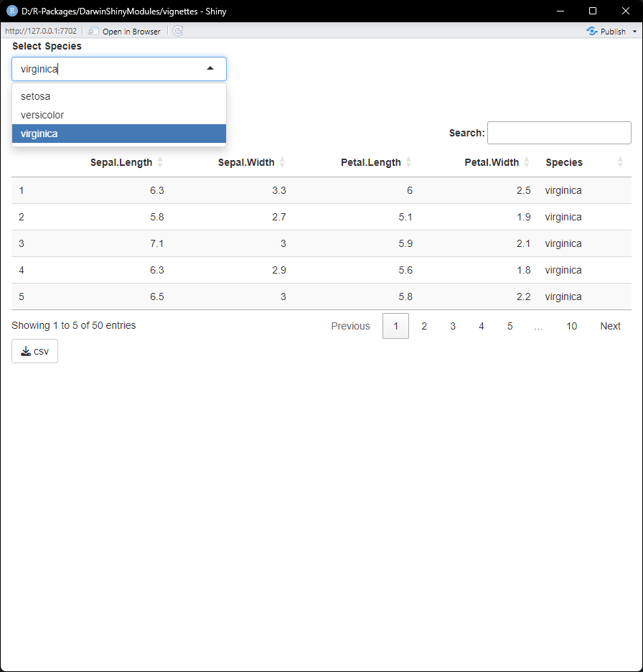This screenshot has height=672, width=643.
Task: Click virginica cell in row 1
Action: (563, 190)
